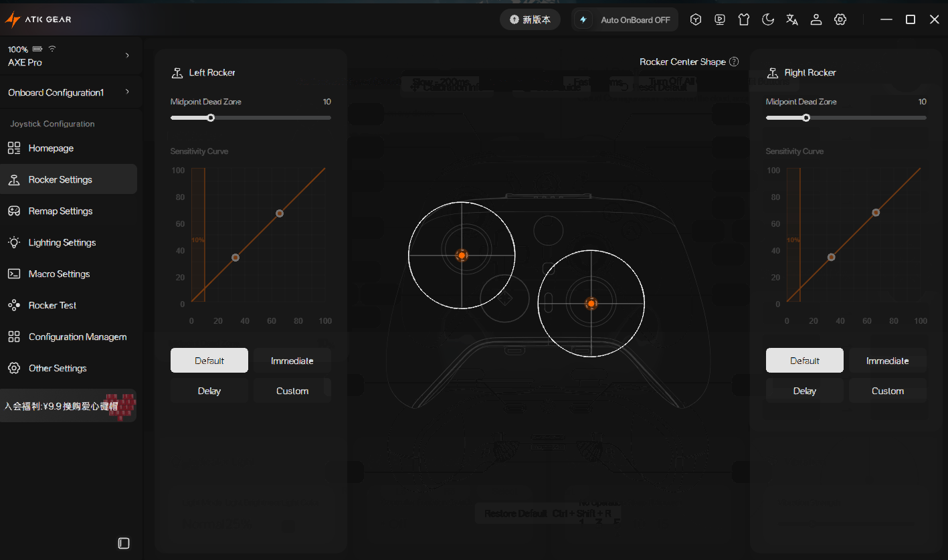Open the settings gear in title bar
This screenshot has height=560, width=948.
coord(840,19)
